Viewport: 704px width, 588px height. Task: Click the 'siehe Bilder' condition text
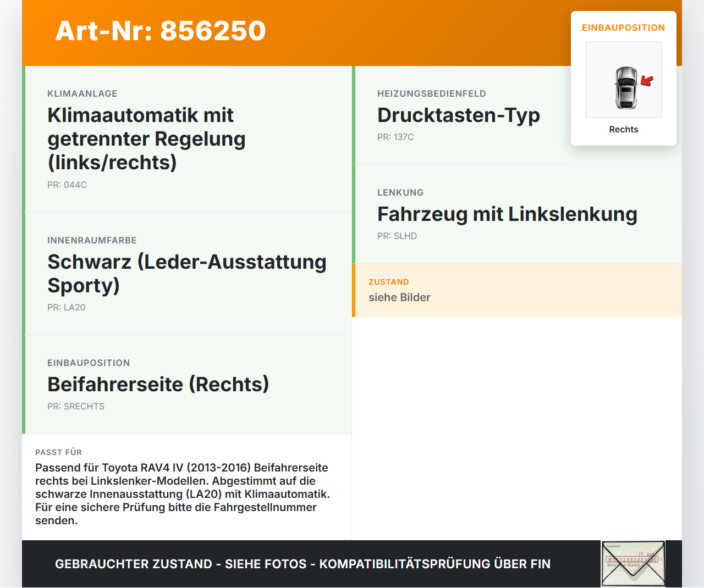(399, 297)
